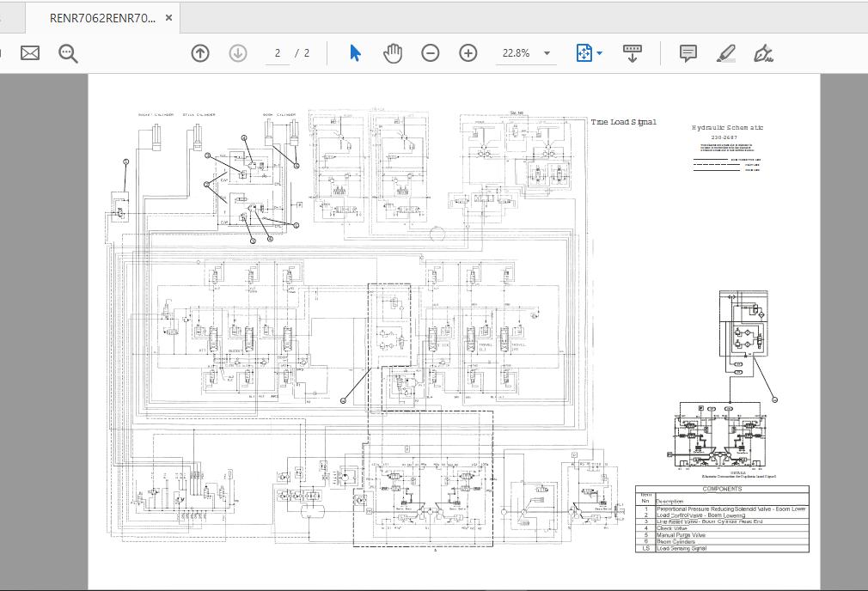Click the page number input field
Image resolution: width=868 pixels, height=591 pixels.
pyautogui.click(x=278, y=53)
